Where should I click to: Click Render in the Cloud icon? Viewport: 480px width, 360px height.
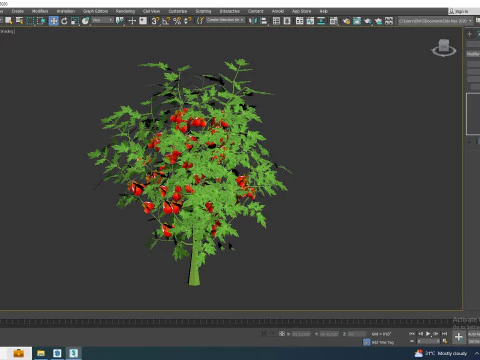coord(378,21)
